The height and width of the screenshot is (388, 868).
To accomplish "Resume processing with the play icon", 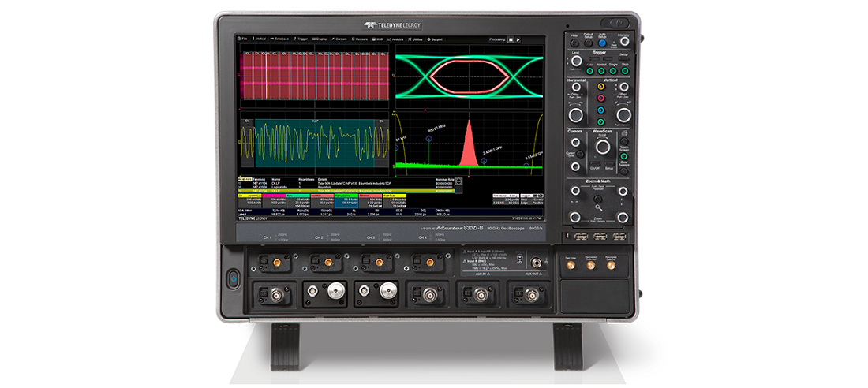I will click(x=518, y=40).
